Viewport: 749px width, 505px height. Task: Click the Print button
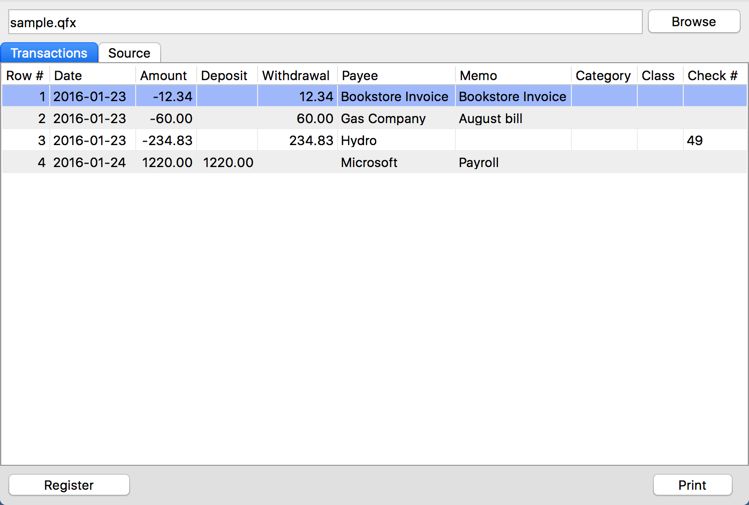point(692,485)
